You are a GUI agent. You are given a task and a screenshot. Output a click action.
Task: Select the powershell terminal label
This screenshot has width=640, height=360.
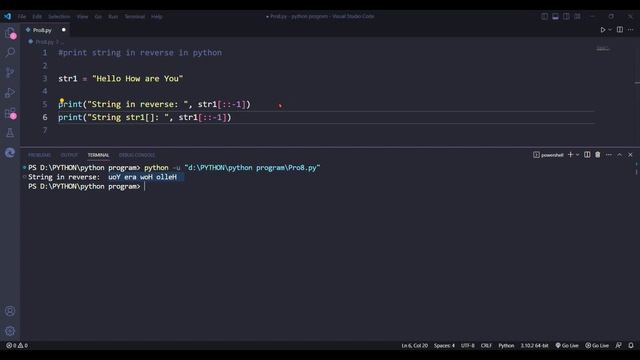tap(548, 155)
